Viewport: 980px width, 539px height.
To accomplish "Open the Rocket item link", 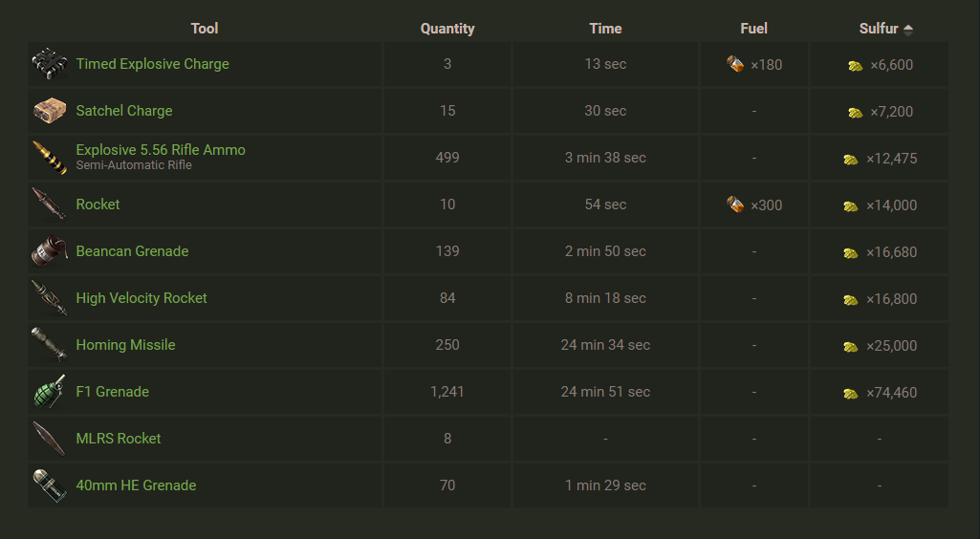I will [98, 205].
